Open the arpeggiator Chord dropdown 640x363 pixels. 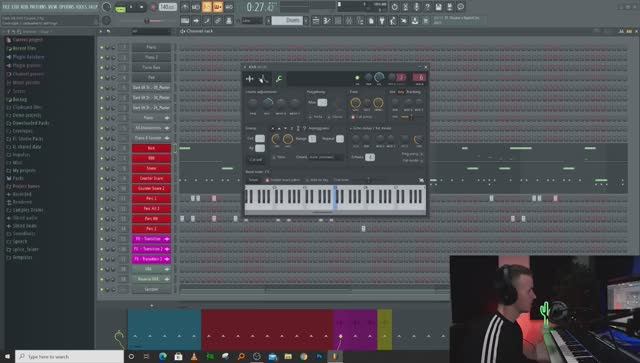[x=326, y=157]
